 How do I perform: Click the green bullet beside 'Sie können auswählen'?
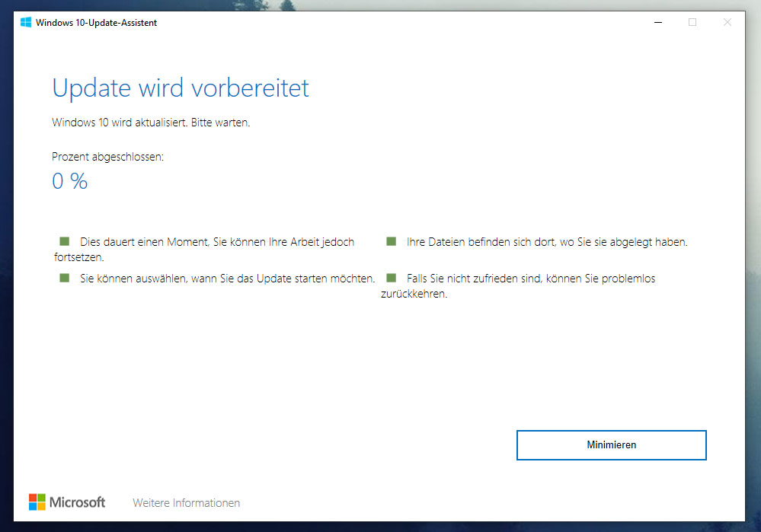(65, 277)
